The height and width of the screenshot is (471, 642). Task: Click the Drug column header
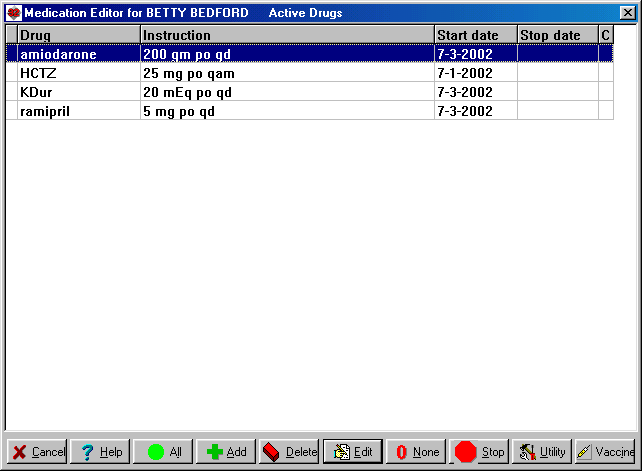pos(79,35)
